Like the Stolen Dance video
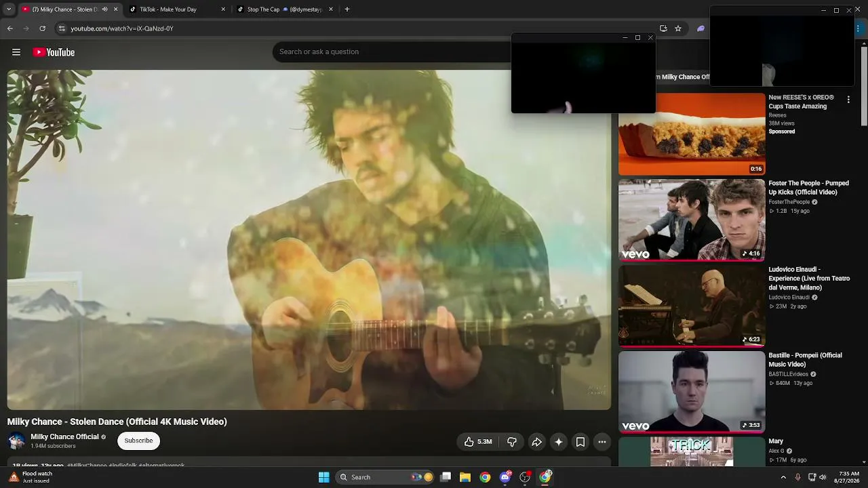The image size is (868, 488). coord(477,442)
